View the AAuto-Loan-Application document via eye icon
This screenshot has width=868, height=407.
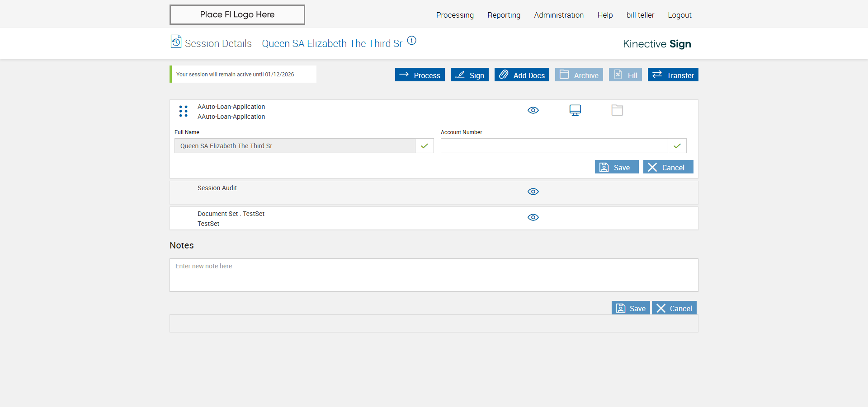point(533,110)
